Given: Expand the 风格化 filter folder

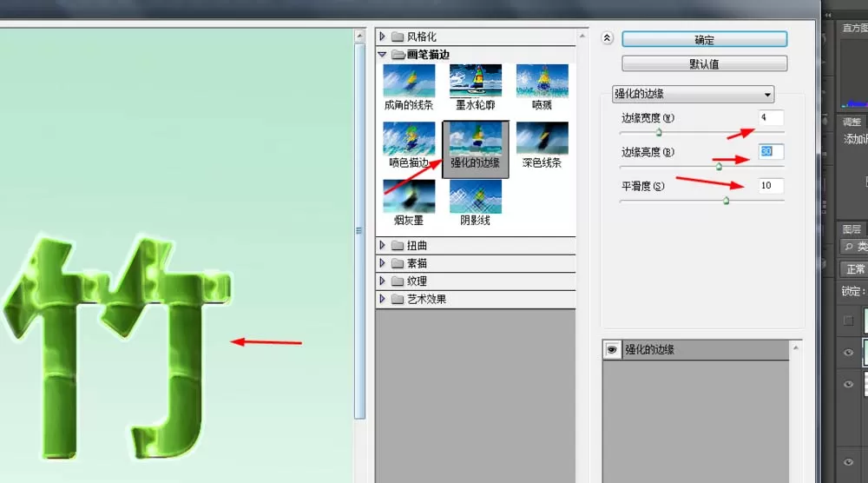Looking at the screenshot, I should [x=382, y=36].
